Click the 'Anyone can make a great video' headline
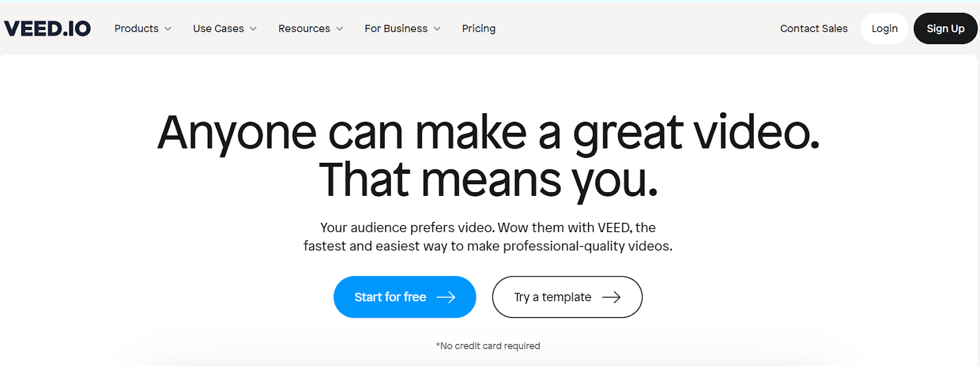980x366 pixels. coord(488,132)
